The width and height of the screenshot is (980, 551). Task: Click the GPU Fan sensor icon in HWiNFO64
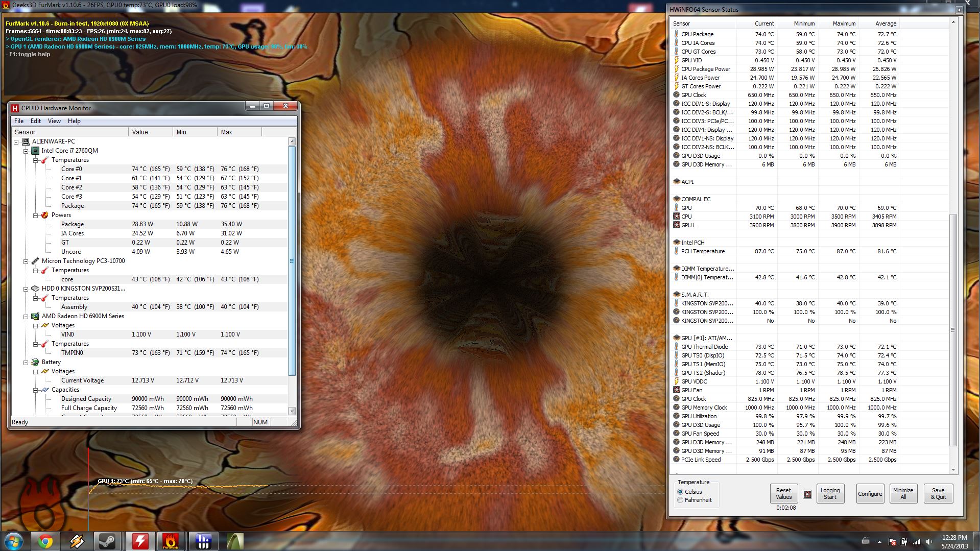(x=676, y=390)
